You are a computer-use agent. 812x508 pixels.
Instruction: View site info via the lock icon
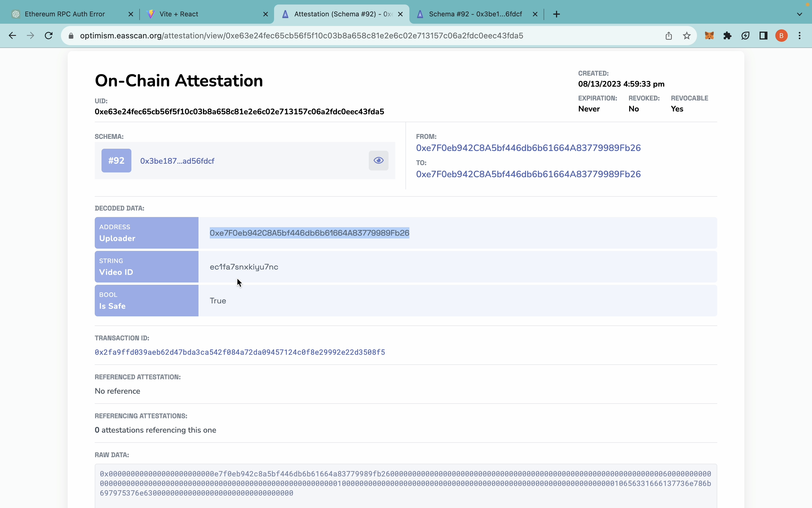click(x=71, y=36)
